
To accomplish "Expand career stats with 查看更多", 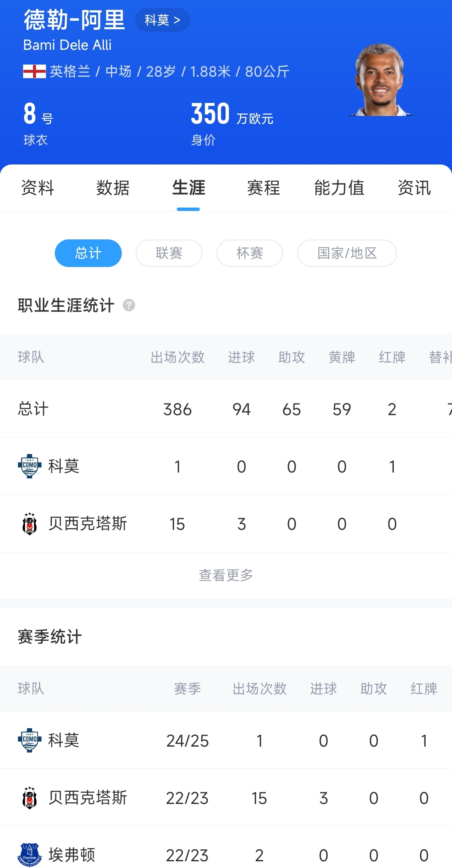I will (226, 575).
